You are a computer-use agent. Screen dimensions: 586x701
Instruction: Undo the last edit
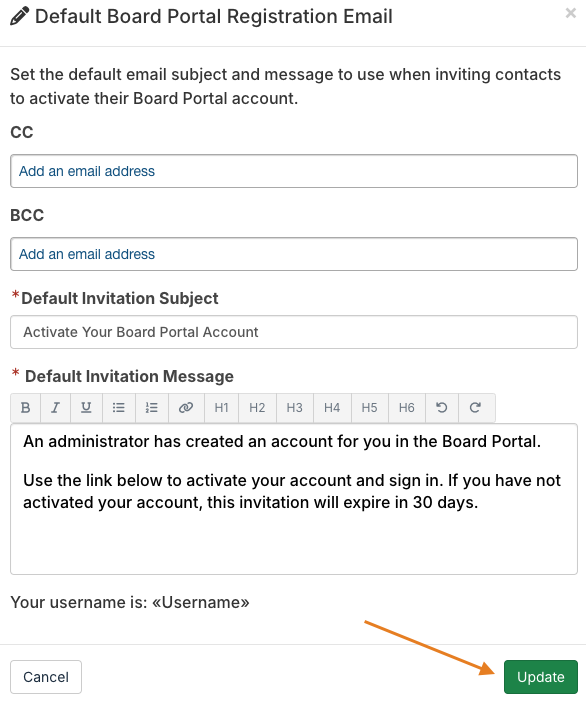point(442,408)
